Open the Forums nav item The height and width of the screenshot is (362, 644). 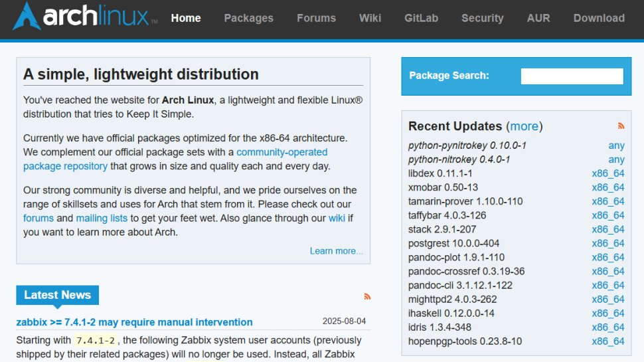point(316,18)
